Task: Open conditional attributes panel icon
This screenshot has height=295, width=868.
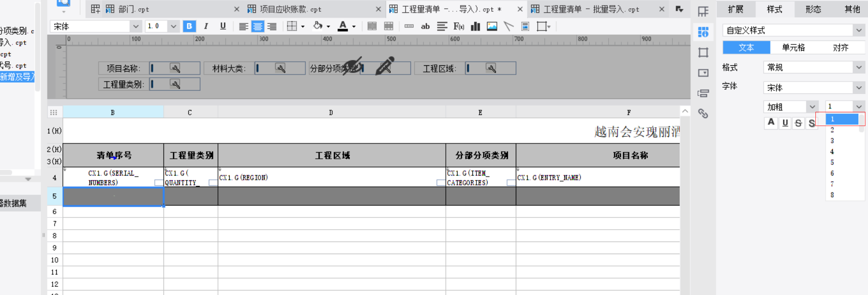Action: click(x=703, y=93)
